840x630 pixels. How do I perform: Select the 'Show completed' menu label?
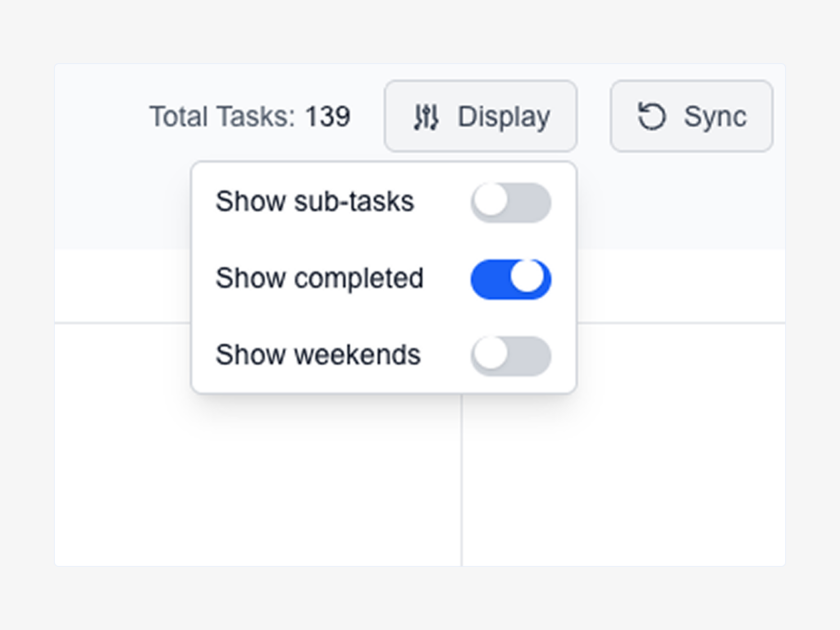[319, 279]
